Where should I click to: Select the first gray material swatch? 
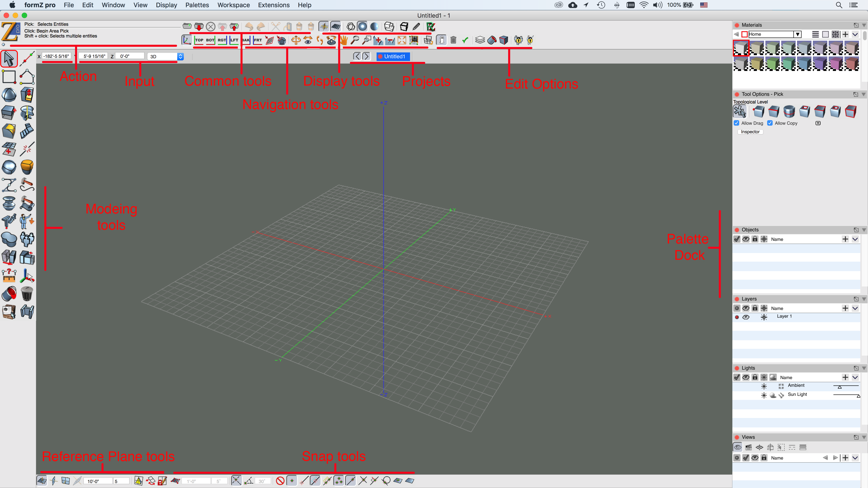(741, 48)
